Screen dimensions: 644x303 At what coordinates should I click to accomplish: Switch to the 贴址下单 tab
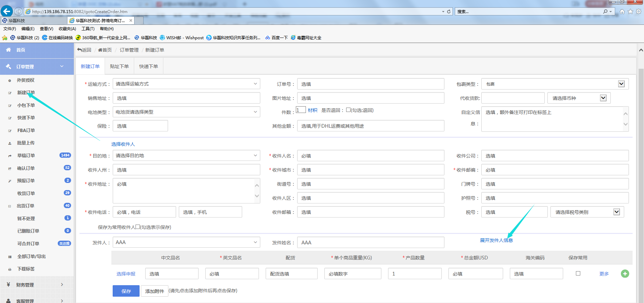pyautogui.click(x=119, y=66)
